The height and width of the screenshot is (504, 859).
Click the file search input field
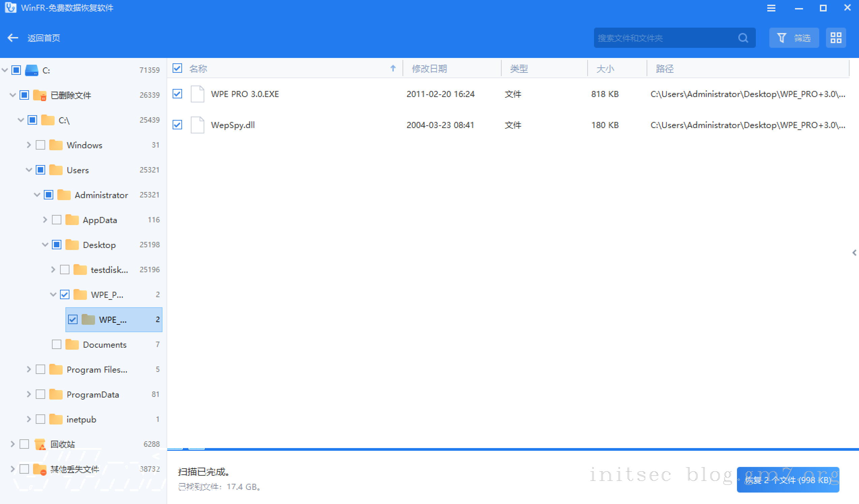tap(665, 38)
